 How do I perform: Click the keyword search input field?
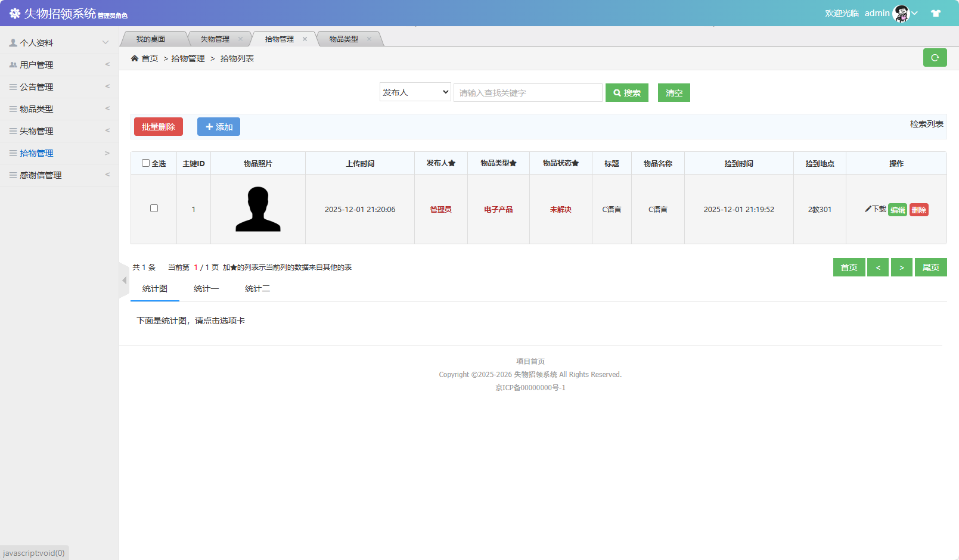point(527,92)
